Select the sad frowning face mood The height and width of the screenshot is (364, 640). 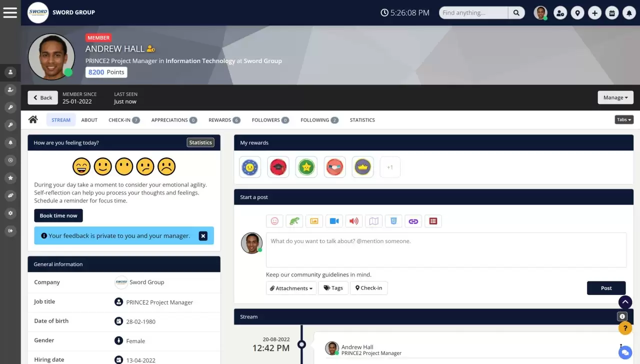(166, 166)
